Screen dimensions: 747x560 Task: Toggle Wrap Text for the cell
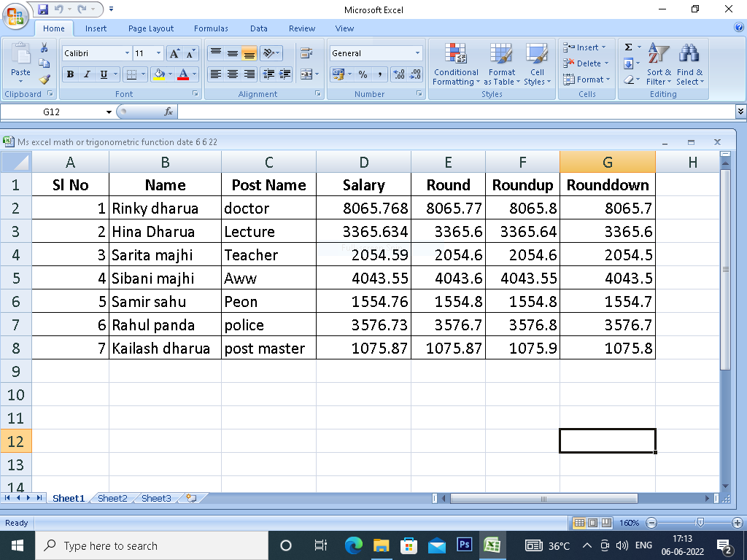306,53
